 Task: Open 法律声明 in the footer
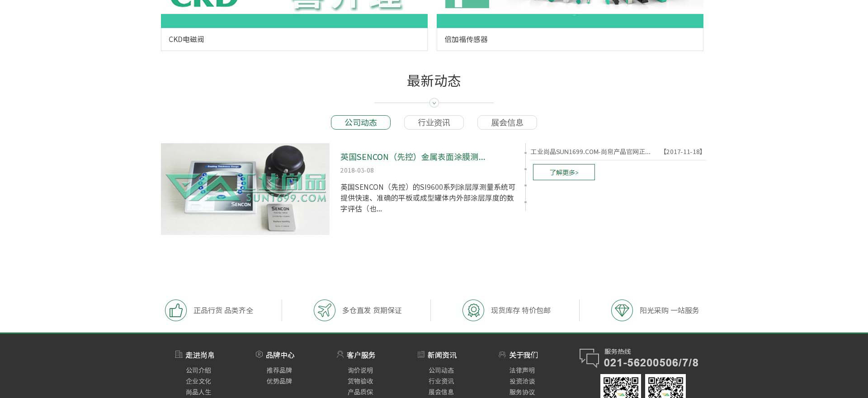click(522, 370)
